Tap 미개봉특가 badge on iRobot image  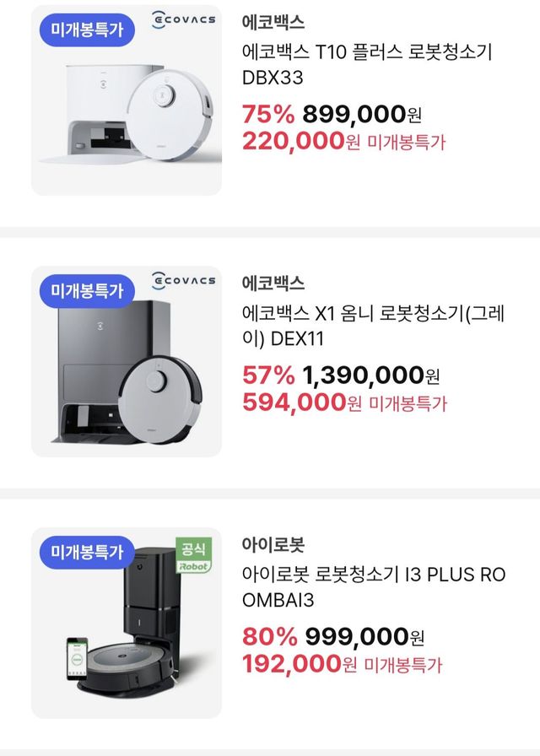pyautogui.click(x=87, y=553)
